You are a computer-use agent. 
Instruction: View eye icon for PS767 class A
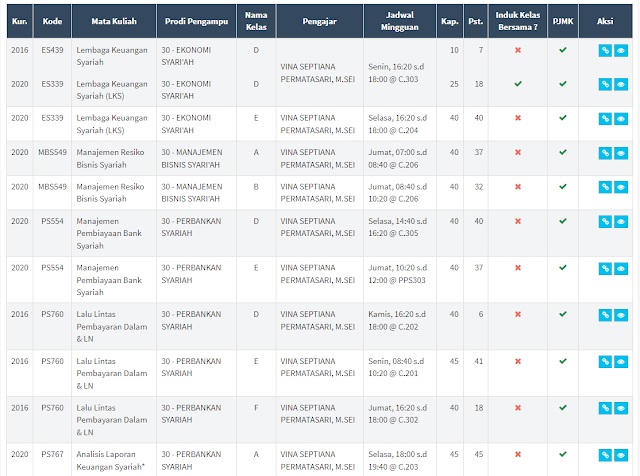click(x=621, y=455)
